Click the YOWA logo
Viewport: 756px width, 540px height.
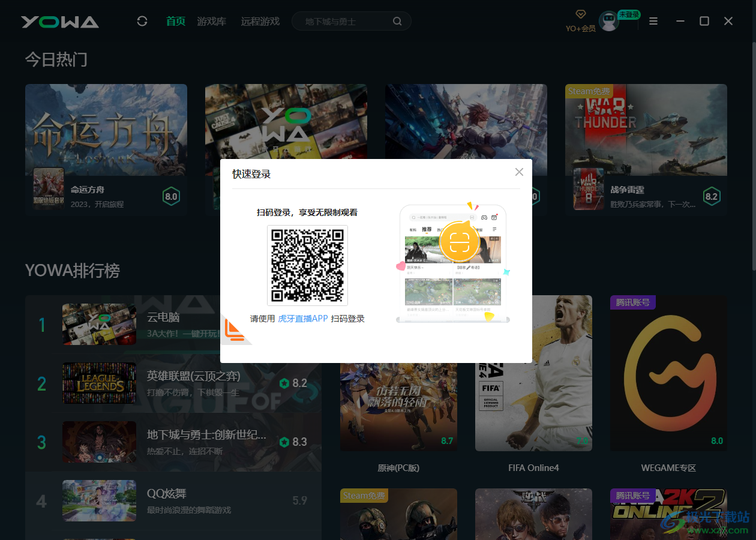coord(60,22)
